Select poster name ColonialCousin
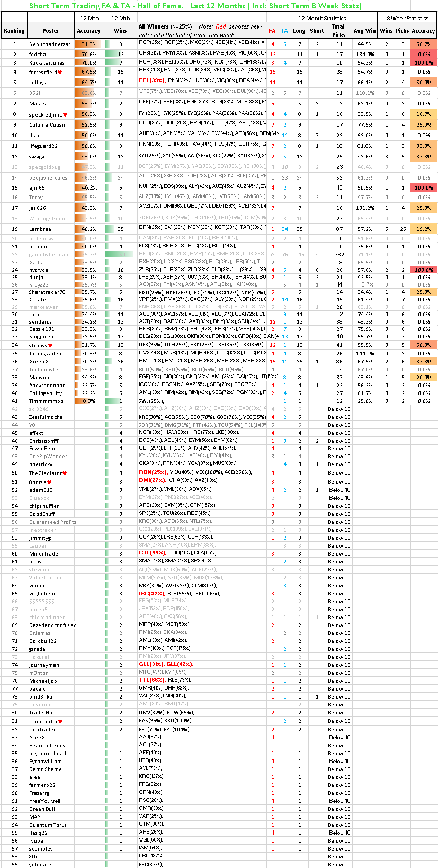Image resolution: width=438 pixels, height=868 pixels. 48,125
